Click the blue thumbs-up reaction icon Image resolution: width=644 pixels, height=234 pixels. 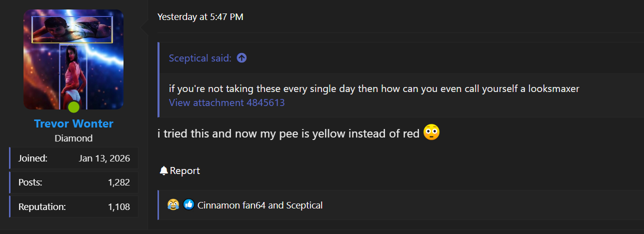(188, 204)
